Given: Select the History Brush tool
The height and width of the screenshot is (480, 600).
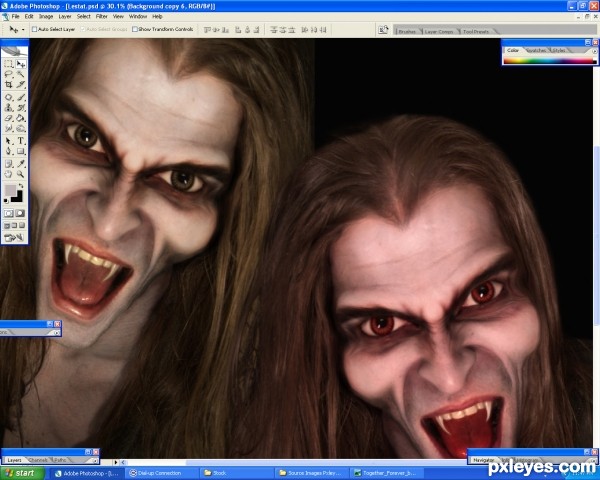Looking at the screenshot, I should coord(21,108).
